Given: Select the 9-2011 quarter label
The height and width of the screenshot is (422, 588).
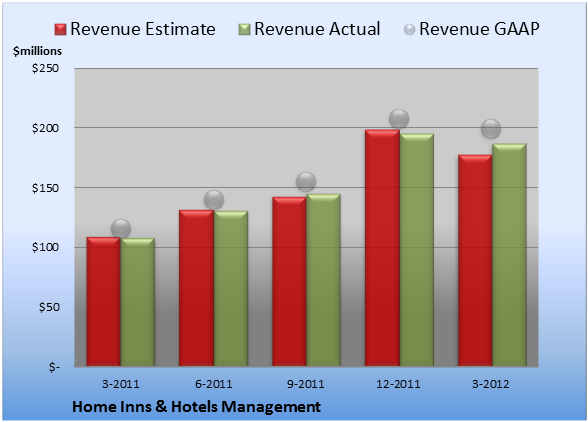Looking at the screenshot, I should click(x=306, y=384).
